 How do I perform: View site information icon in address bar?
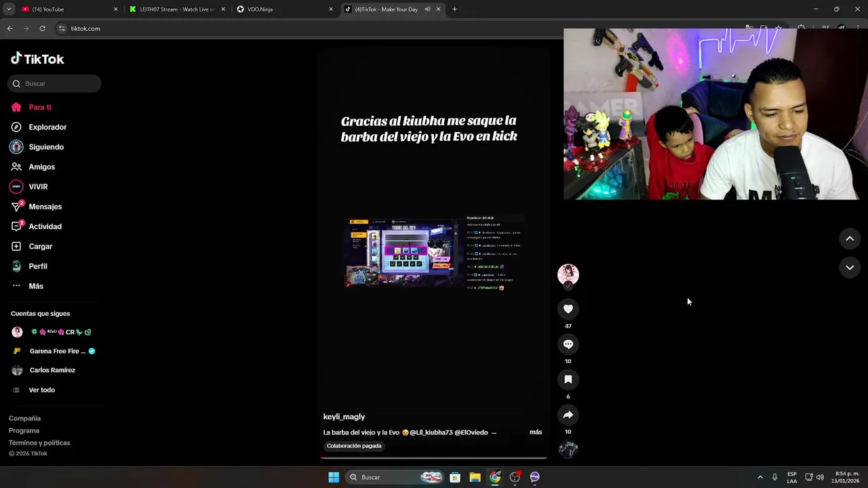[x=62, y=28]
